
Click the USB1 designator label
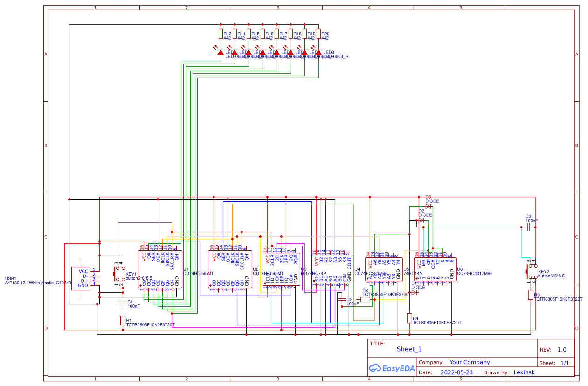tap(11, 278)
